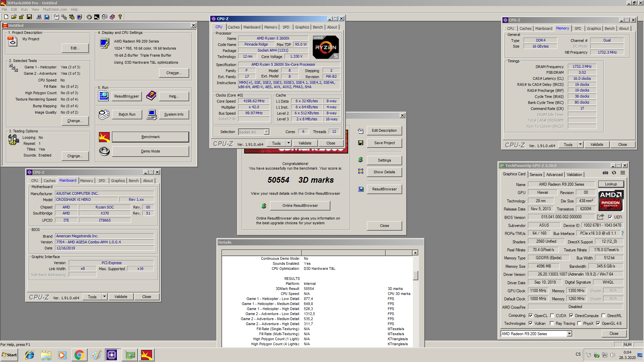Toggle the OpenCL checkbox

[x=531, y=316]
